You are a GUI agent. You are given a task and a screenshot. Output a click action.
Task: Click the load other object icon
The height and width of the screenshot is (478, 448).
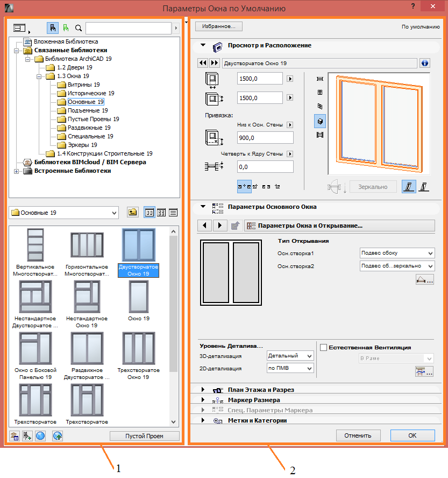click(27, 436)
